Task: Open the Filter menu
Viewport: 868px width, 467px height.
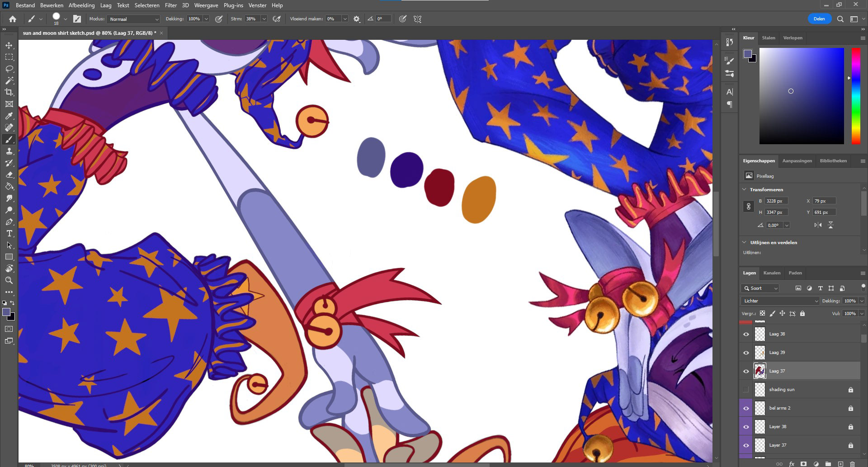Action: click(171, 5)
